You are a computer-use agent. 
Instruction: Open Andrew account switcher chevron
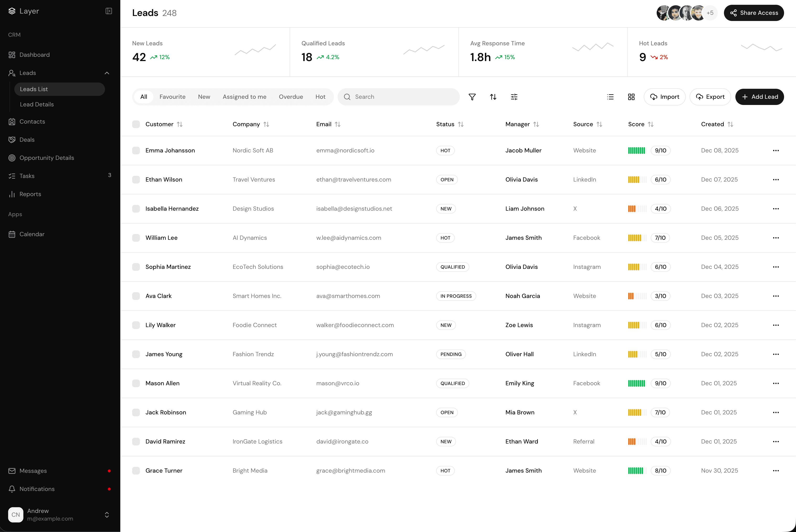point(107,515)
